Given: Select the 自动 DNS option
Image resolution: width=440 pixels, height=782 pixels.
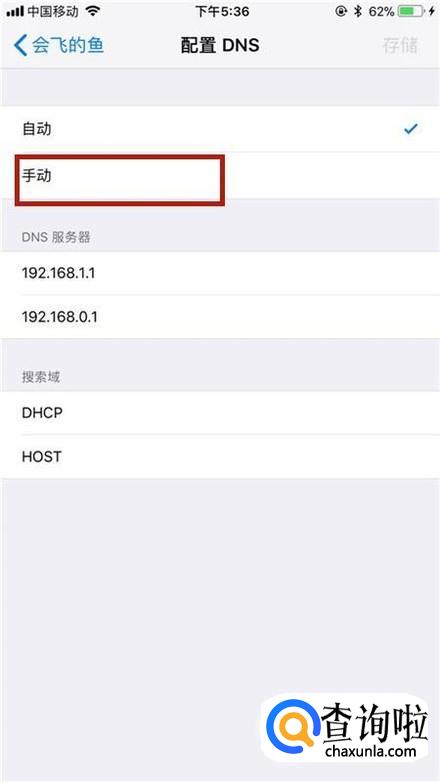Looking at the screenshot, I should [x=220, y=129].
